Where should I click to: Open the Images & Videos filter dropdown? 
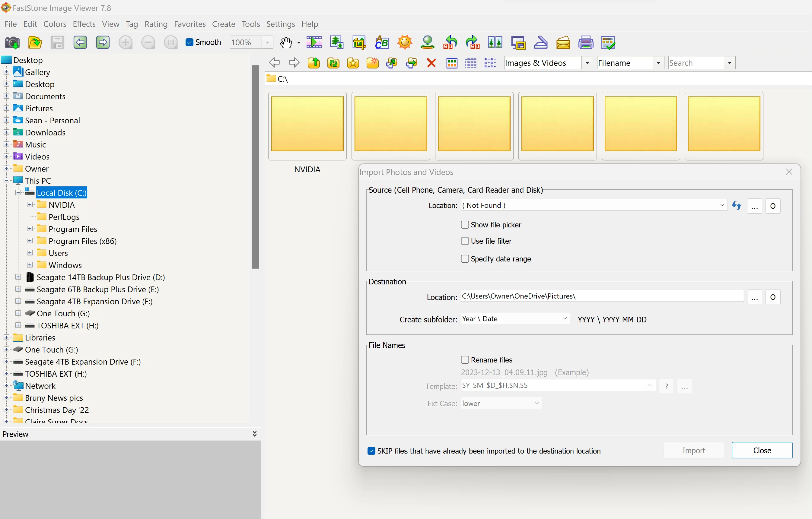pos(587,63)
